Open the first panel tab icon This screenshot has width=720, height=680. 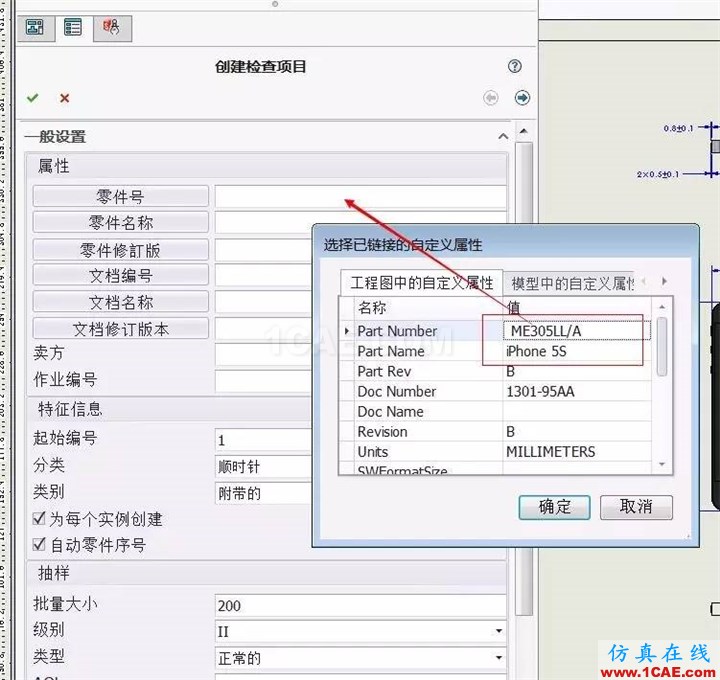coord(35,28)
